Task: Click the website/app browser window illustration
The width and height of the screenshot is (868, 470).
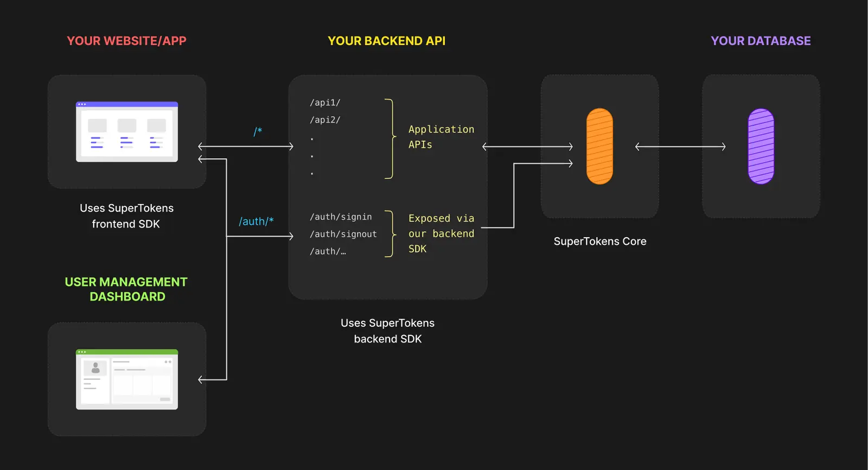Action: (x=127, y=131)
